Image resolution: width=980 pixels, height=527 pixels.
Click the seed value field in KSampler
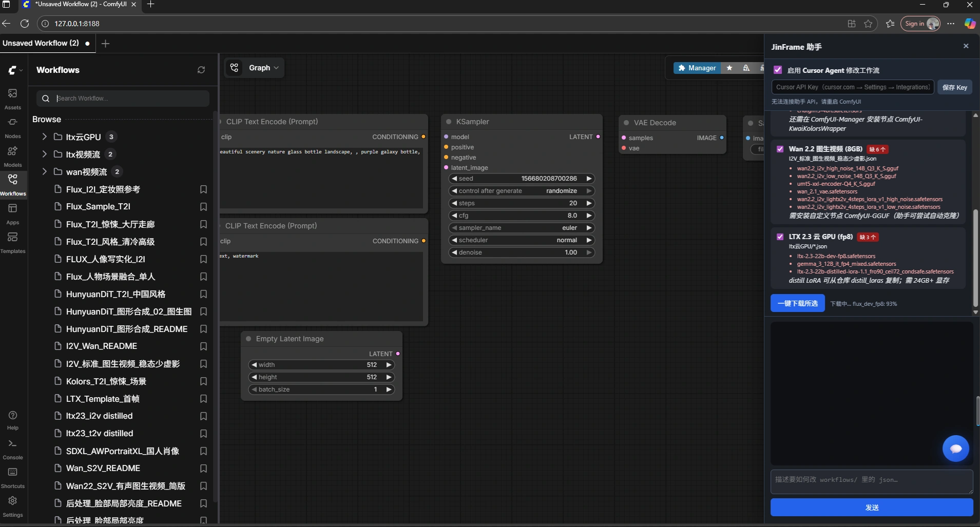tap(522, 179)
